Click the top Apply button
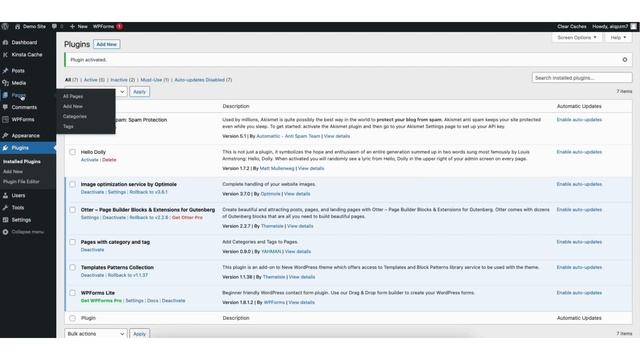Viewport: 640px width, 360px height. click(140, 92)
